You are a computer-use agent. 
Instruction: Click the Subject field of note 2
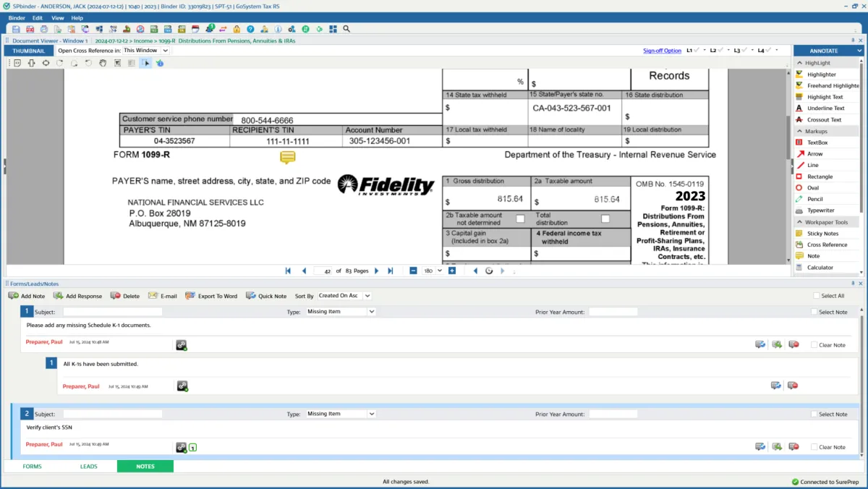pos(112,414)
